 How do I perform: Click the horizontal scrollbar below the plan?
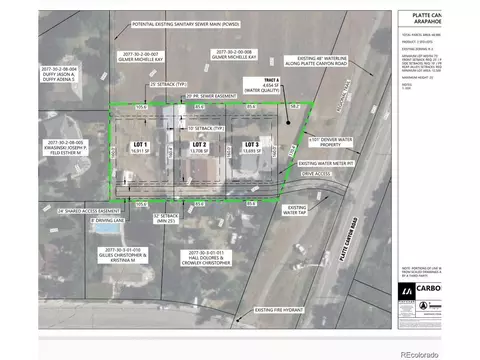click(240, 338)
